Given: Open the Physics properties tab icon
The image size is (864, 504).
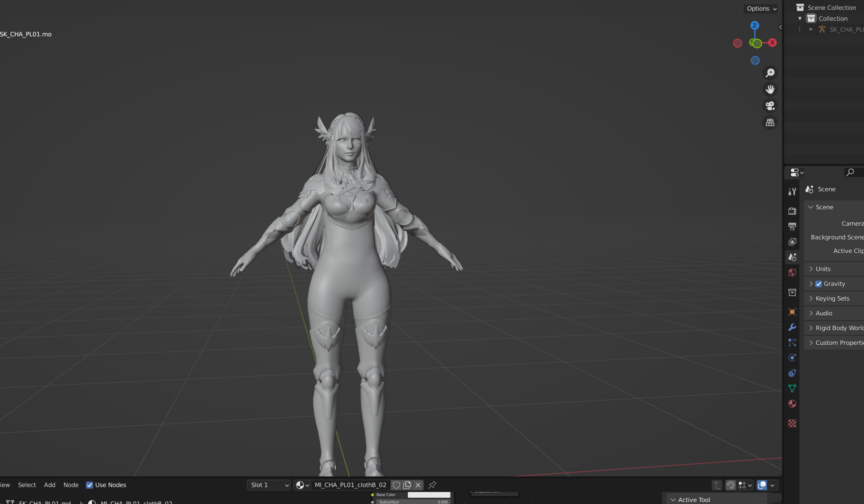Looking at the screenshot, I should pyautogui.click(x=792, y=358).
